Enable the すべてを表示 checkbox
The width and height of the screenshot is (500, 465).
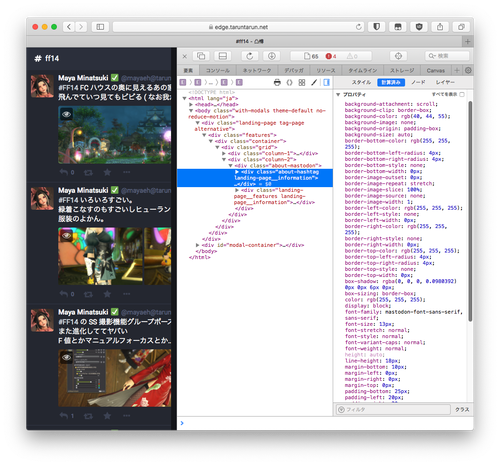click(462, 94)
